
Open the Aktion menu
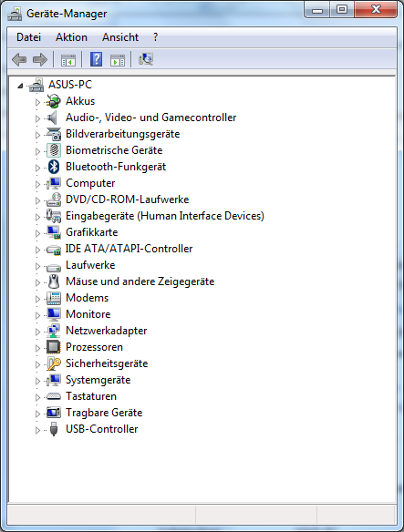click(x=71, y=37)
